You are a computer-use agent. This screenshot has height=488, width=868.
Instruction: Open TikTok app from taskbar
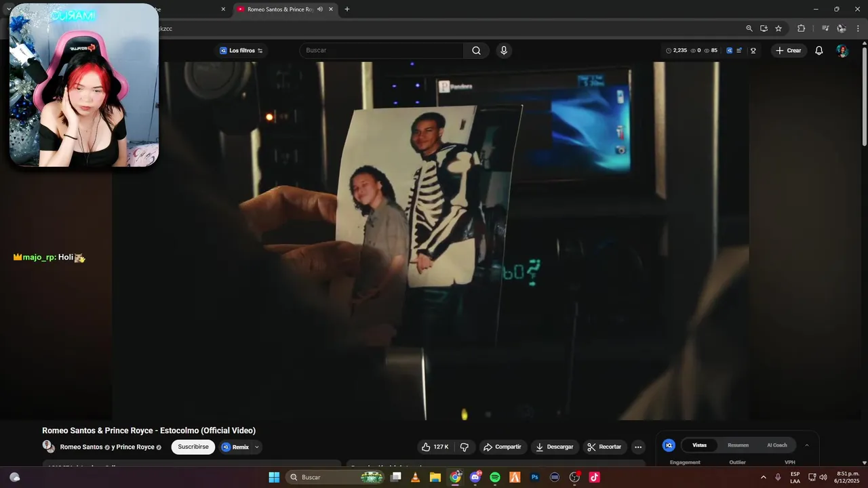[595, 477]
